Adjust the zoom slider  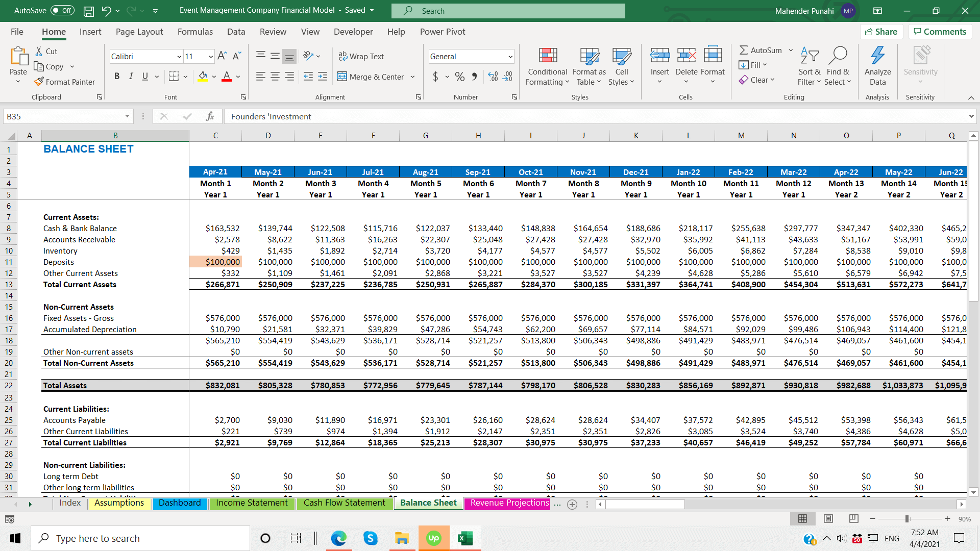pyautogui.click(x=907, y=519)
